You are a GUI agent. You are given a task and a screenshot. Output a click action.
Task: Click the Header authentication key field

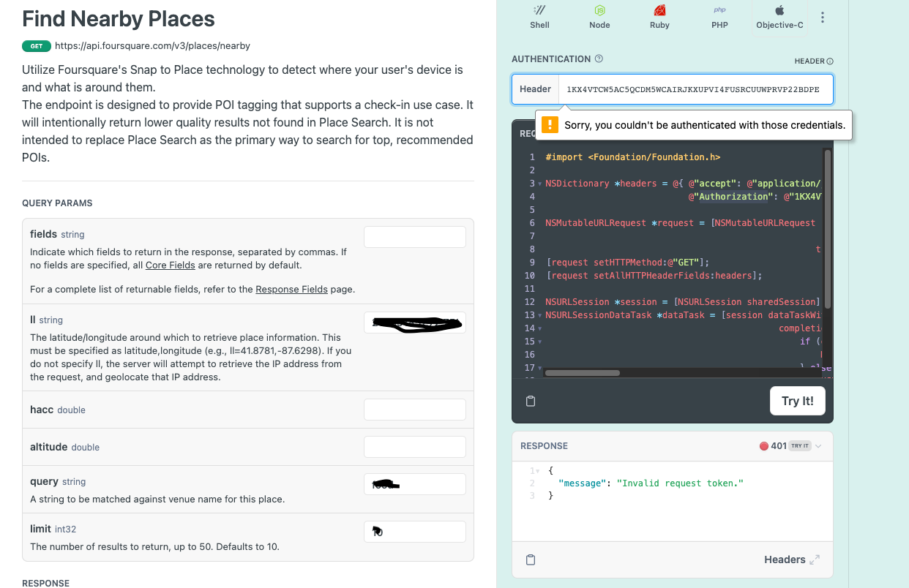click(695, 89)
